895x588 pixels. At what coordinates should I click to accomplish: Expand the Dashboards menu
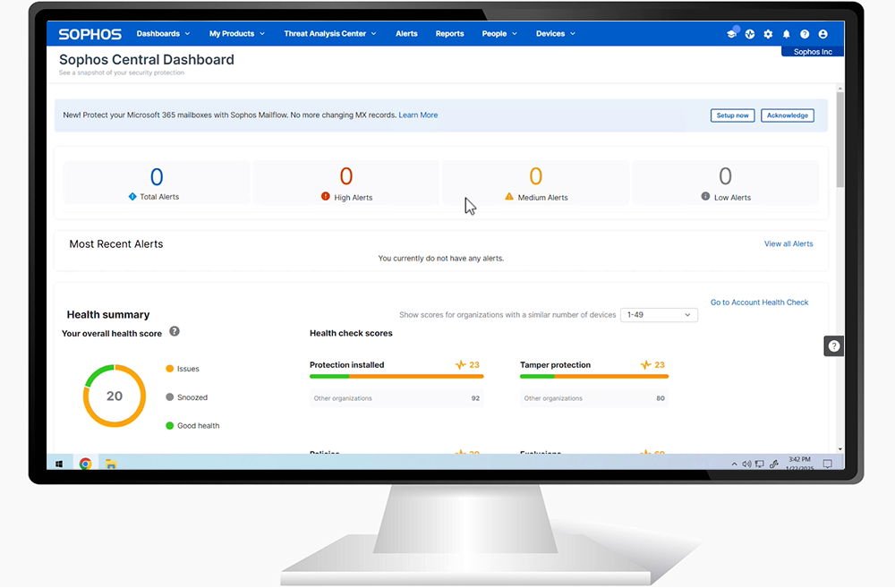pos(163,34)
